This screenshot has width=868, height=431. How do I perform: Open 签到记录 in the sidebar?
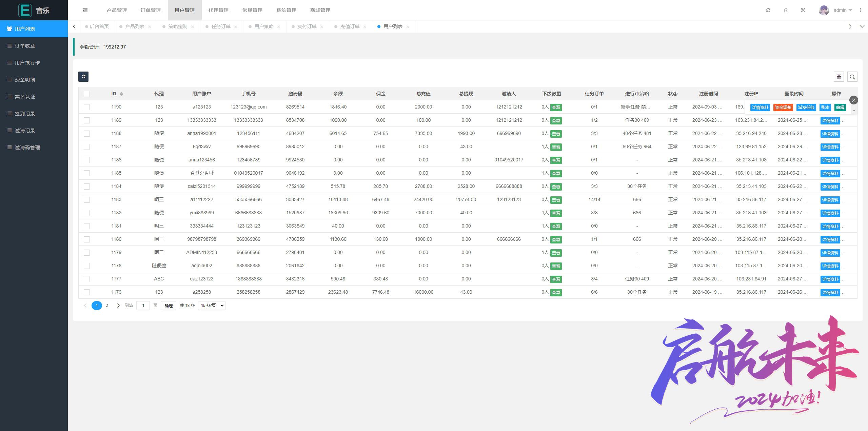[34, 114]
